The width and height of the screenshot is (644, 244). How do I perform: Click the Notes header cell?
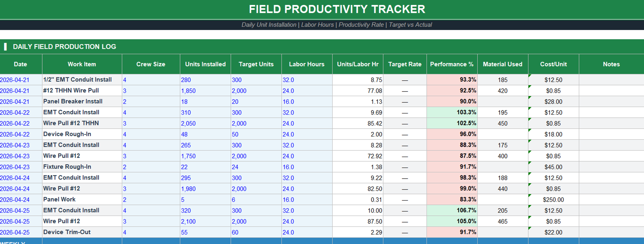coord(612,64)
